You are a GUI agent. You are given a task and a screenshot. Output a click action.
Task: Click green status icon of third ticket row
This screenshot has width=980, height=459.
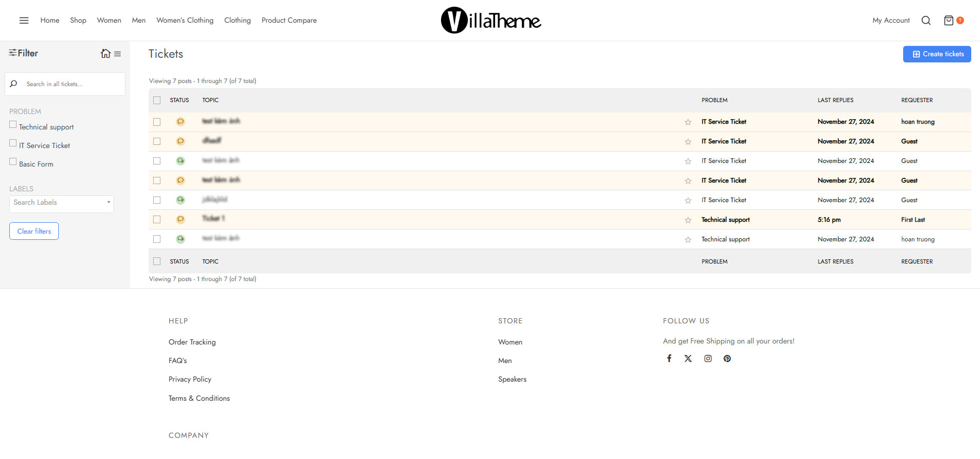[x=181, y=161]
